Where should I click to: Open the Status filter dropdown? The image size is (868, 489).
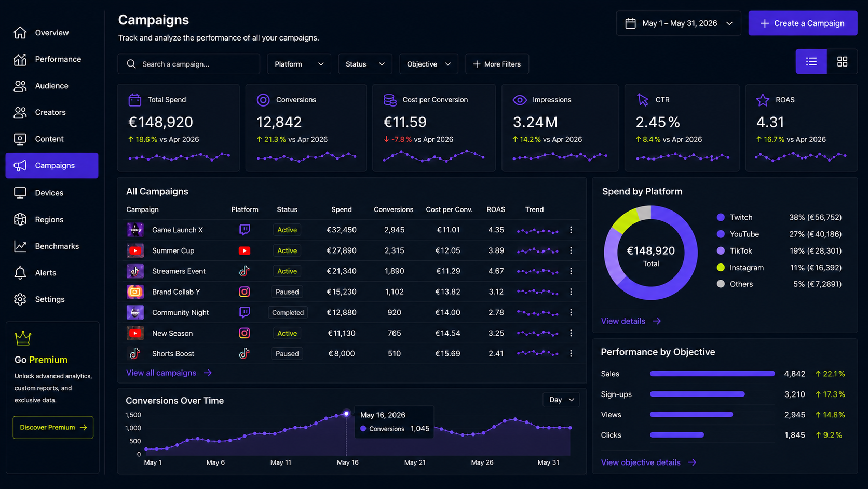(x=365, y=64)
